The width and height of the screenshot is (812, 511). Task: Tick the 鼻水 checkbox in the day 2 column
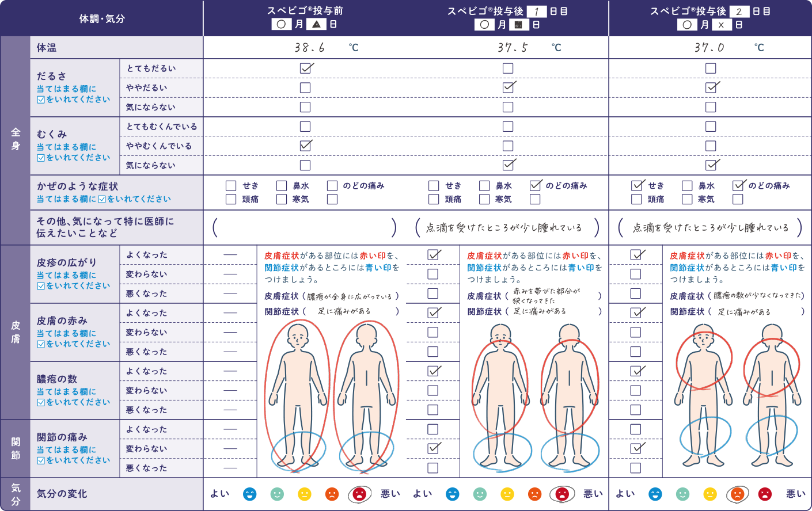click(x=687, y=186)
